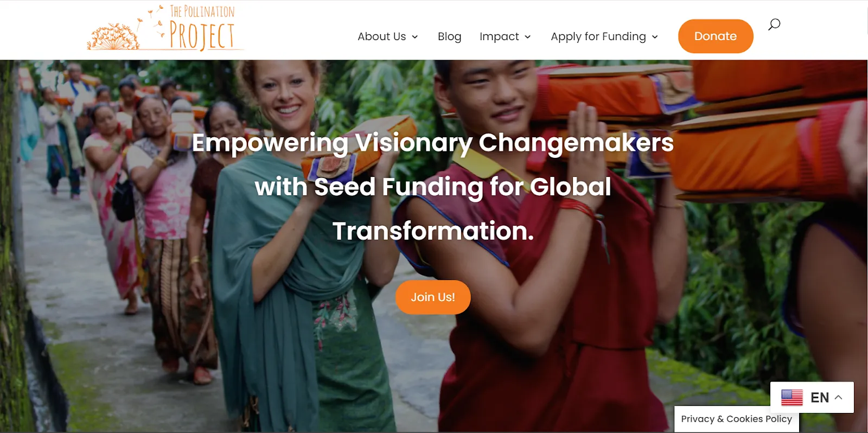
Task: Click the Join Us! button
Action: click(x=433, y=297)
